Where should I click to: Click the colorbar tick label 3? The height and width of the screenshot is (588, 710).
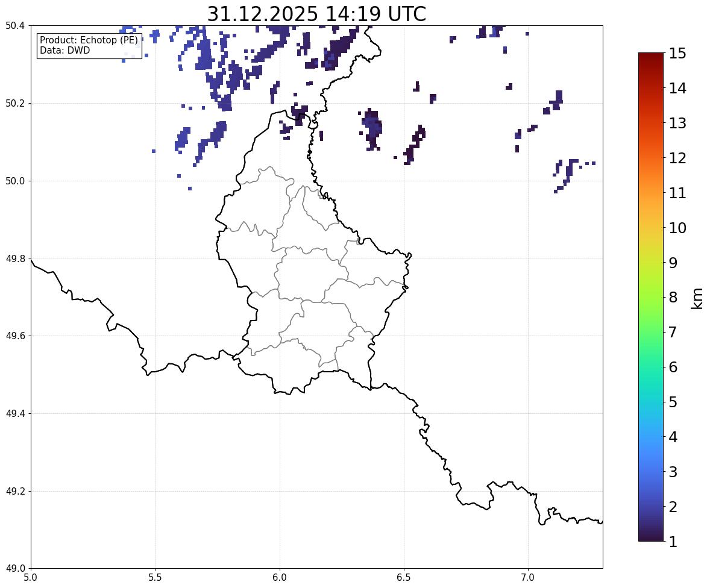(673, 472)
